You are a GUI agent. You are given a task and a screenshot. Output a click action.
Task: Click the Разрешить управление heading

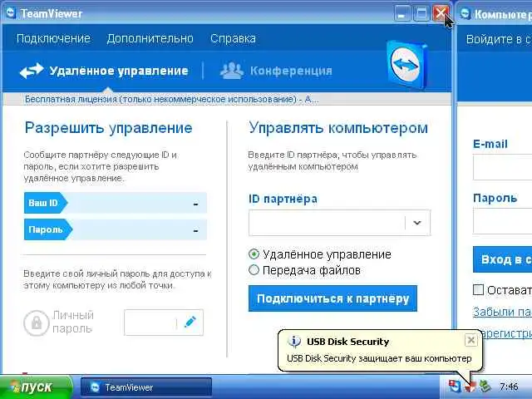pyautogui.click(x=109, y=128)
